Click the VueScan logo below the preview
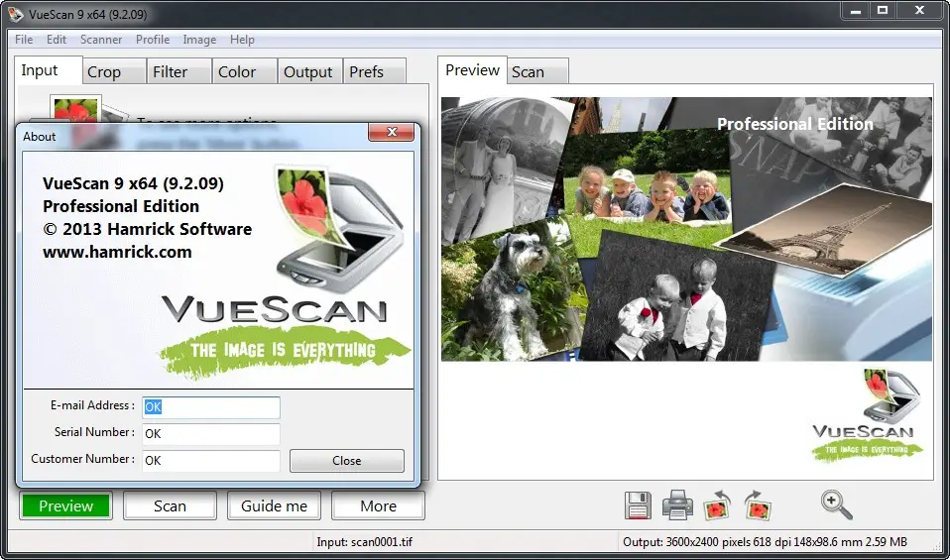Screen dimensions: 950x560 (867, 415)
